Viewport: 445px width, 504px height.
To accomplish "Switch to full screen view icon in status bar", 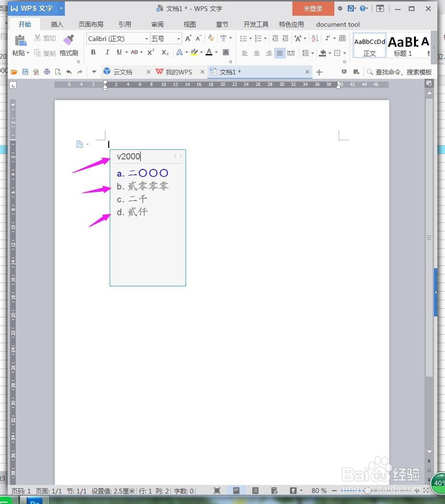I will (x=217, y=491).
